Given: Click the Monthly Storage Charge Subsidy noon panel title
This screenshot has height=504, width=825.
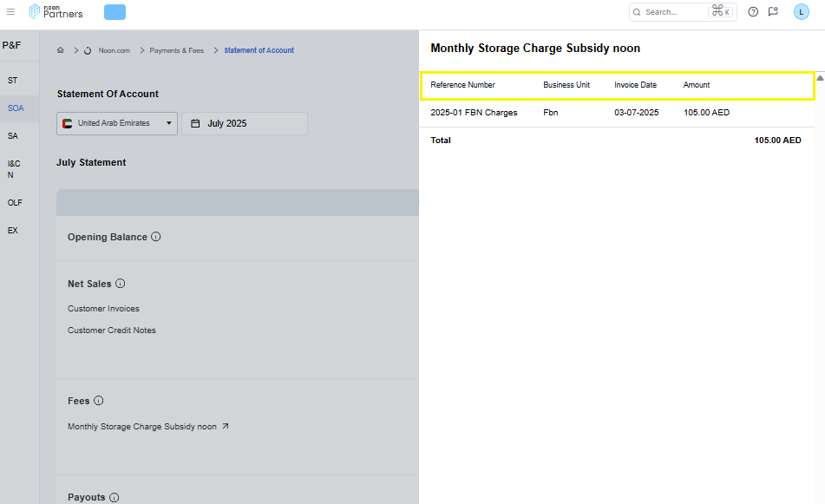Looking at the screenshot, I should tap(535, 49).
